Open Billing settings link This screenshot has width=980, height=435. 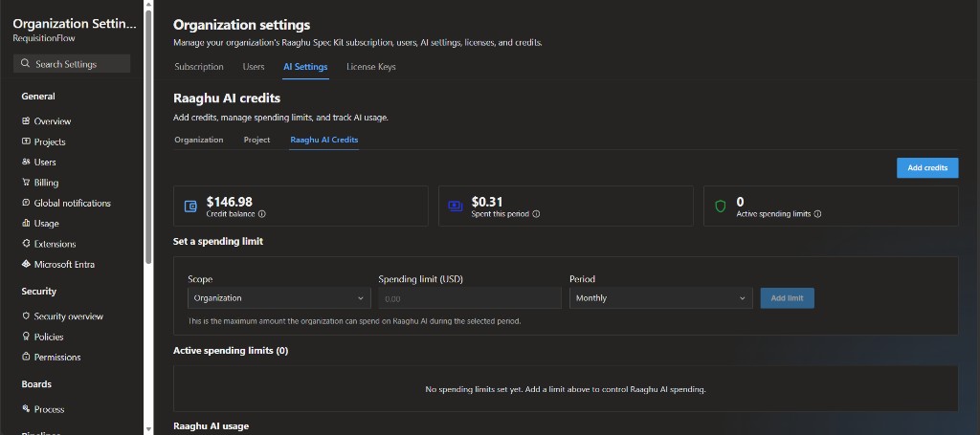[x=46, y=183]
